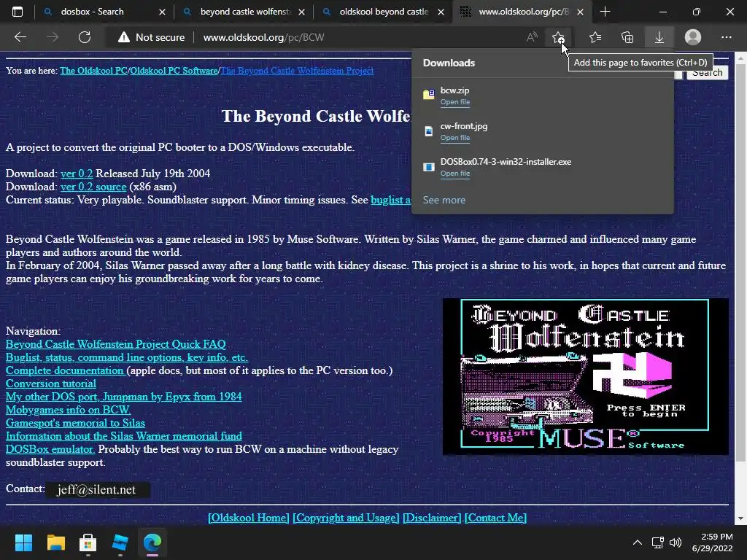747x560 pixels.
Task: Click See more in Downloads panel
Action: pyautogui.click(x=444, y=200)
